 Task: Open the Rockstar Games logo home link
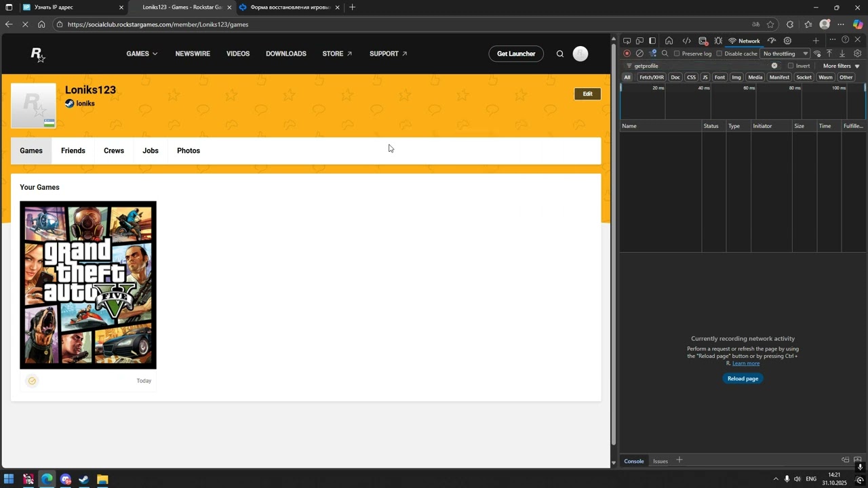click(38, 54)
